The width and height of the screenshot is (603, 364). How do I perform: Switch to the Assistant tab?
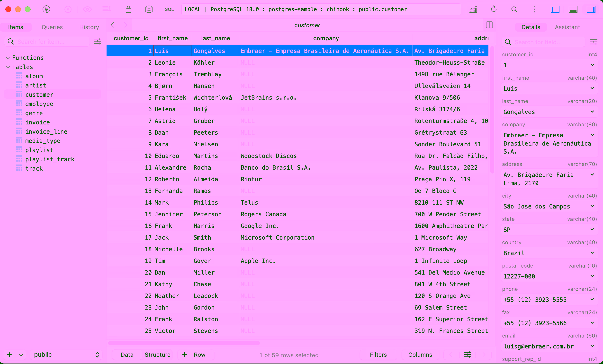(x=567, y=27)
